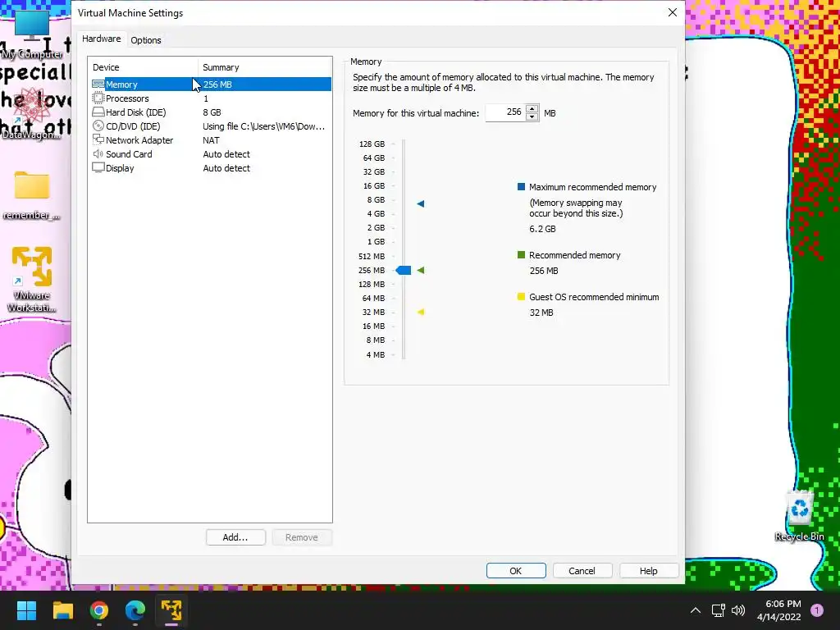Viewport: 840px width, 630px height.
Task: Click the 16 GB slider label
Action: tap(374, 185)
